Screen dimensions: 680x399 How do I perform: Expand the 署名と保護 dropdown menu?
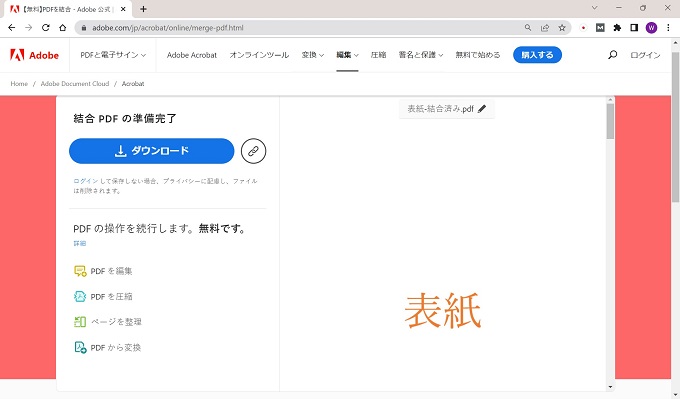[x=421, y=55]
